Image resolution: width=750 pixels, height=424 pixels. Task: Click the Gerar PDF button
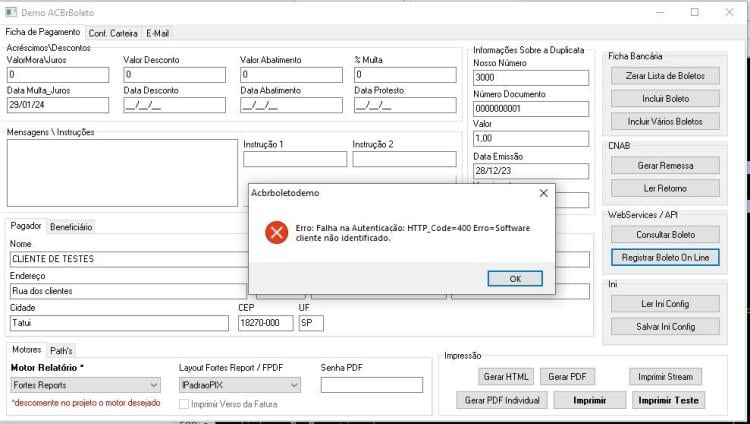(567, 377)
